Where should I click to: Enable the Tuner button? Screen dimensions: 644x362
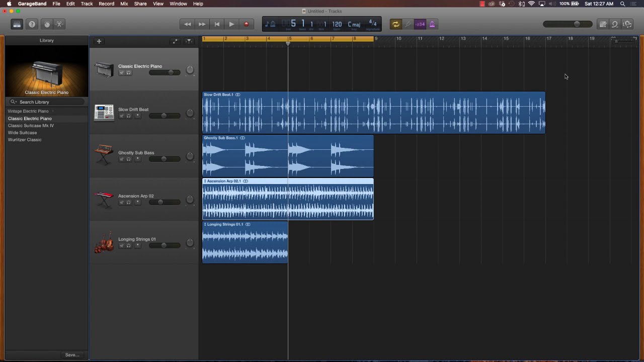point(408,24)
